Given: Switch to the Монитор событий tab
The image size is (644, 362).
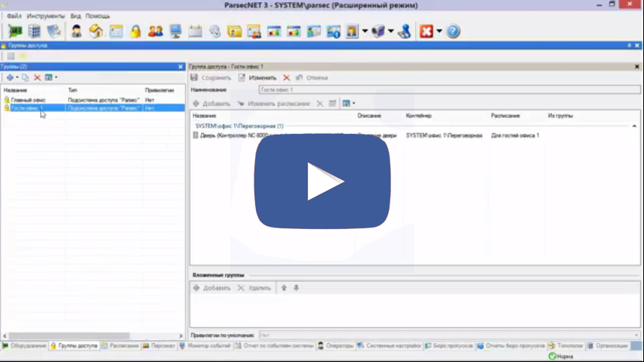Looking at the screenshot, I should click(x=205, y=346).
